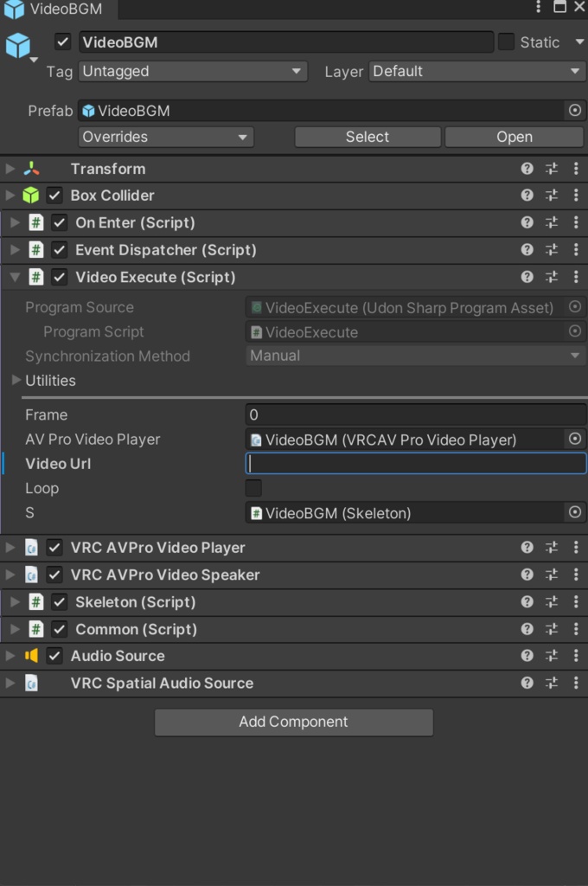Enable the Static checkbox

click(506, 42)
